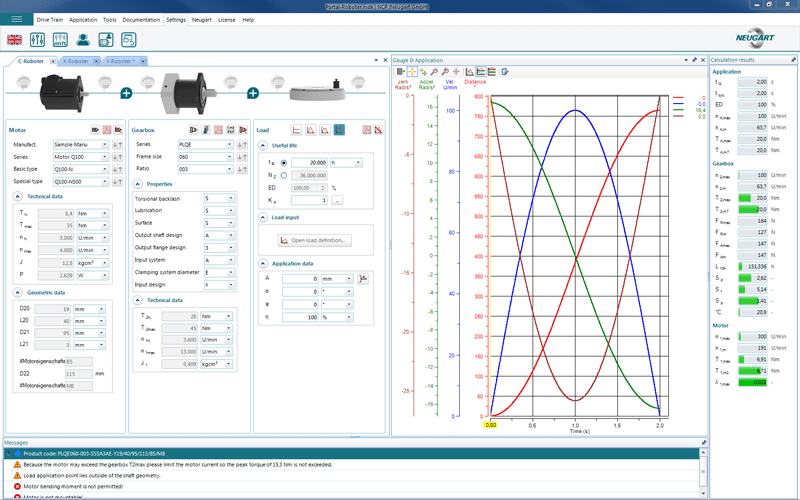Toggle the stacked-axes chart layout button
The image size is (800, 500).
481,72
